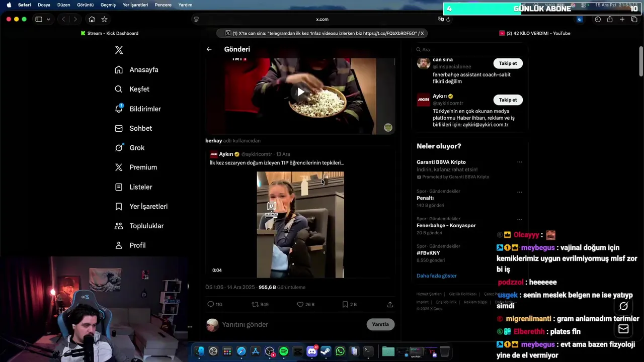This screenshot has height=362, width=644.
Task: Open Grok from sidebar
Action: [129, 148]
